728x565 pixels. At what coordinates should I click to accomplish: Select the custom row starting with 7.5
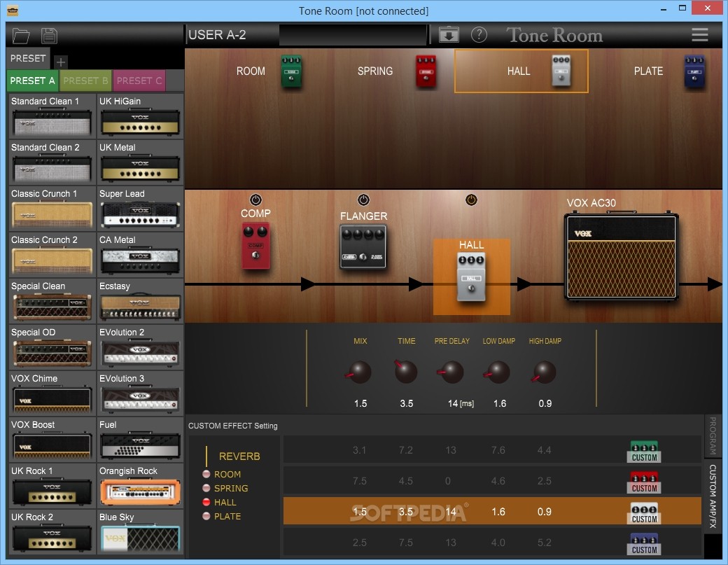coord(492,480)
